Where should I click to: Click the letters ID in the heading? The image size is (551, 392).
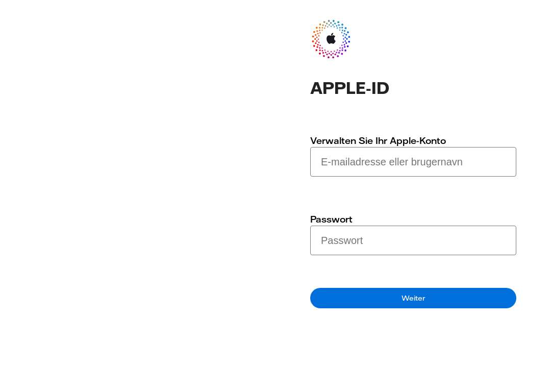(x=380, y=88)
